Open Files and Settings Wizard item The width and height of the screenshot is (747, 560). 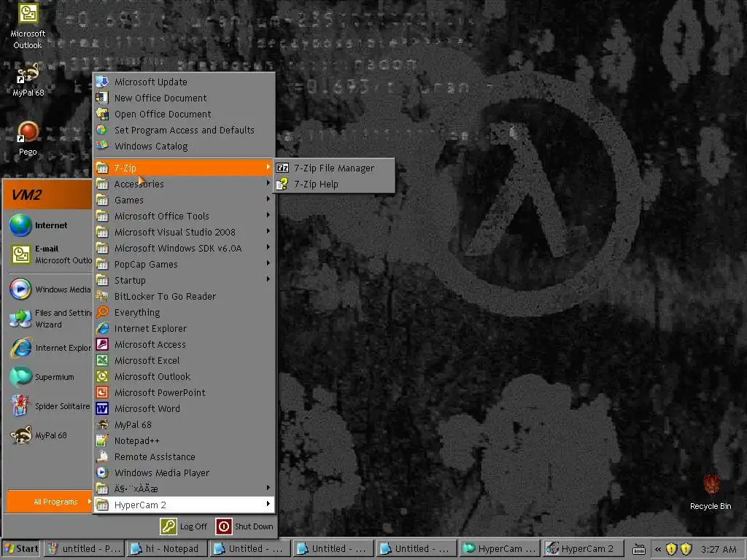49,319
